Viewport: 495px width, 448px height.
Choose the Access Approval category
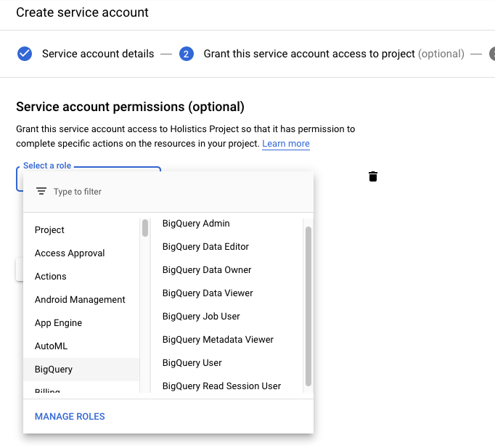pos(70,253)
